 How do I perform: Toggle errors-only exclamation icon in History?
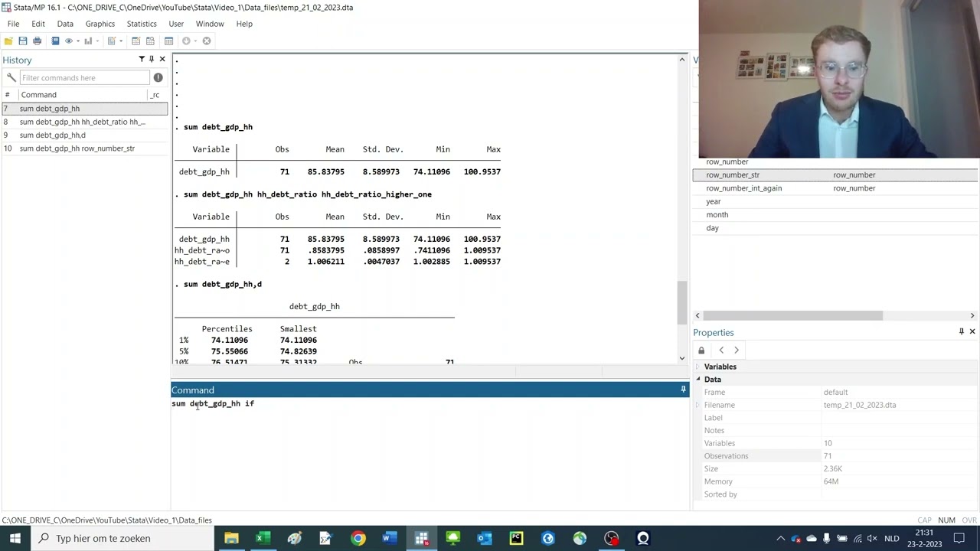158,77
